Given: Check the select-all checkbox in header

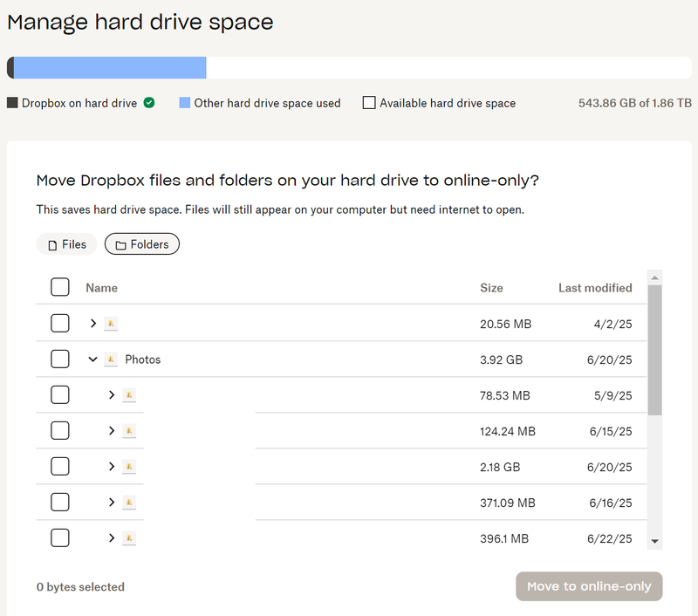Looking at the screenshot, I should (x=60, y=287).
